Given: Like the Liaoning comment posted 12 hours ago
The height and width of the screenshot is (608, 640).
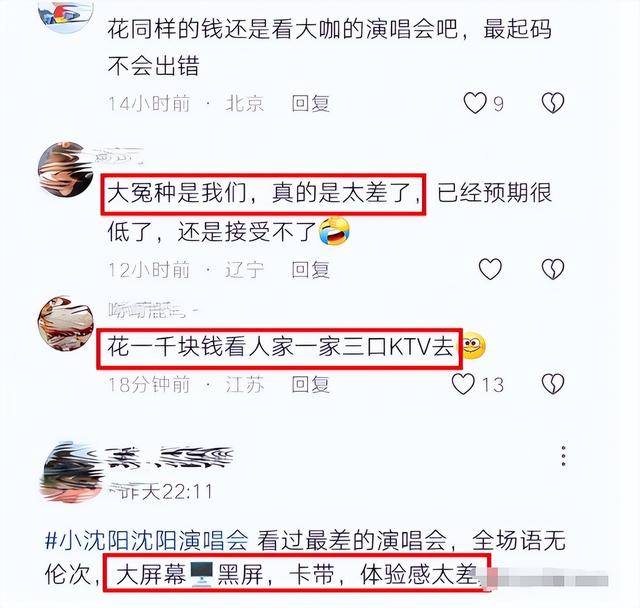Looking at the screenshot, I should tap(490, 269).
